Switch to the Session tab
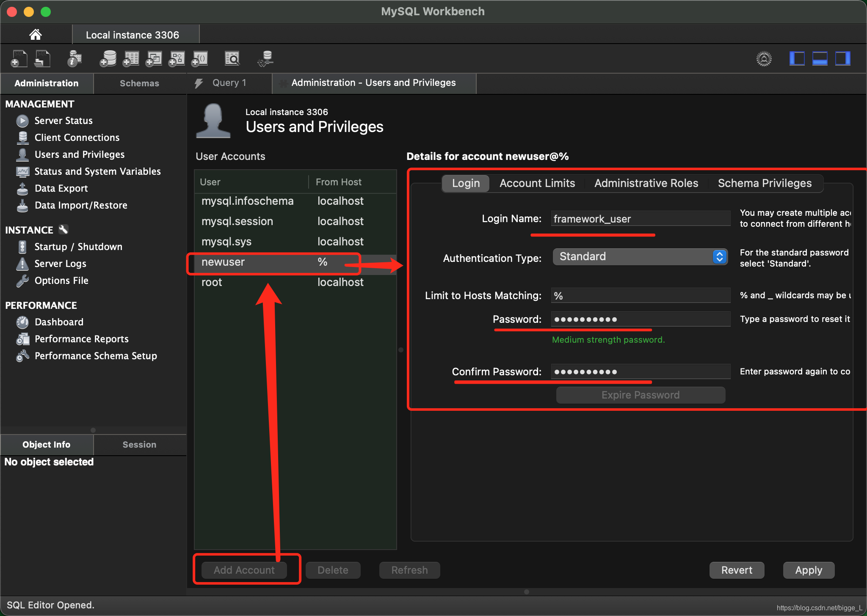The height and width of the screenshot is (616, 867). [140, 445]
